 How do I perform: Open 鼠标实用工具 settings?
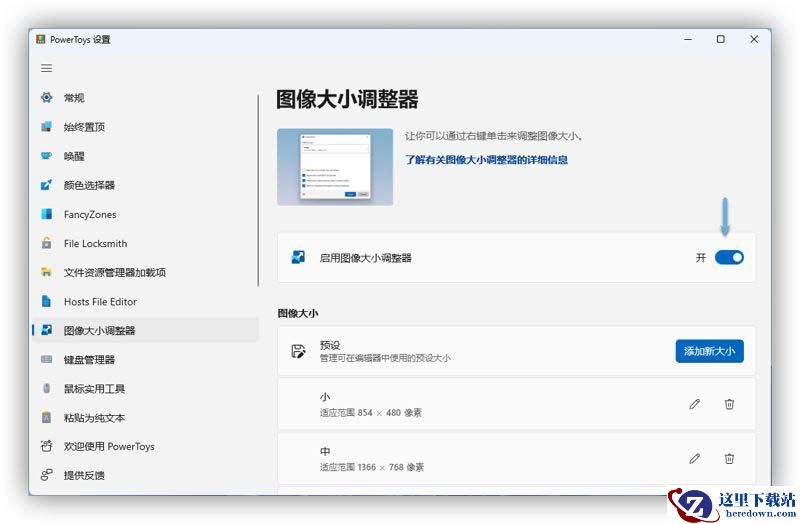pos(145,388)
